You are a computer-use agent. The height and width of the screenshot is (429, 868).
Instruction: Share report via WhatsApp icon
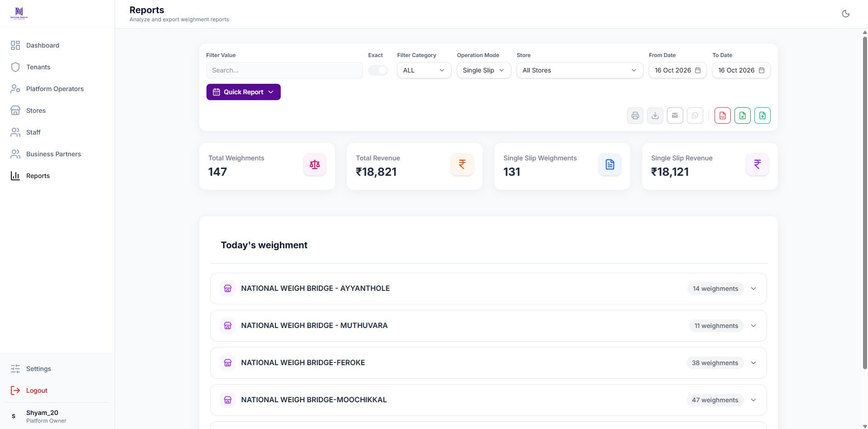(695, 116)
